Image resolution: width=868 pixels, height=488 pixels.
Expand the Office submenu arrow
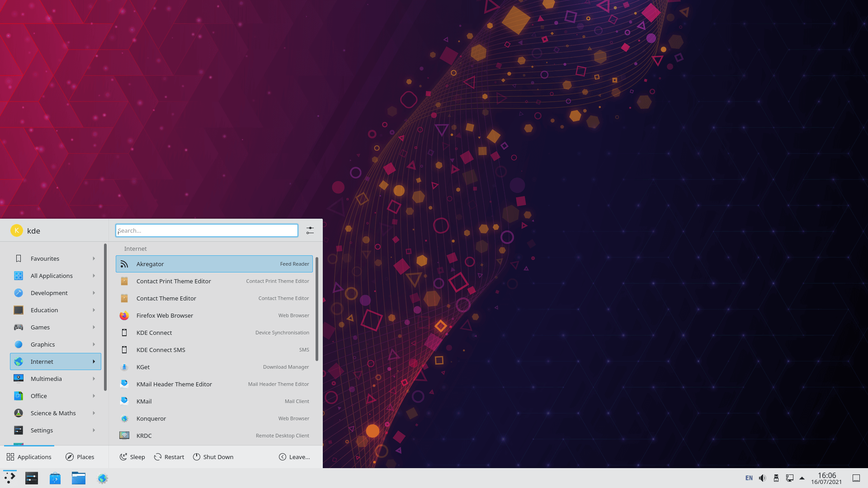(94, 396)
